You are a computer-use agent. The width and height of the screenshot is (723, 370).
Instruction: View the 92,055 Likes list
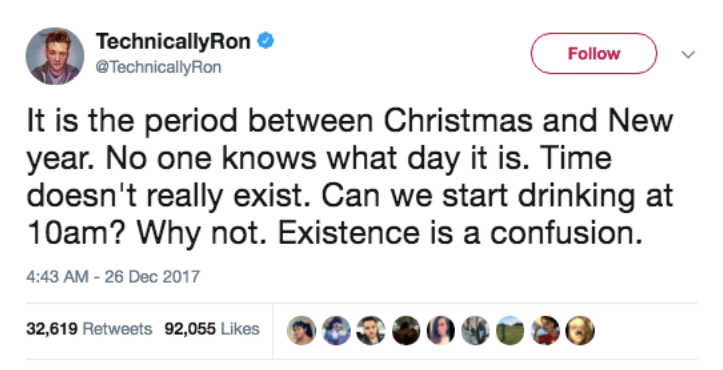tap(212, 329)
